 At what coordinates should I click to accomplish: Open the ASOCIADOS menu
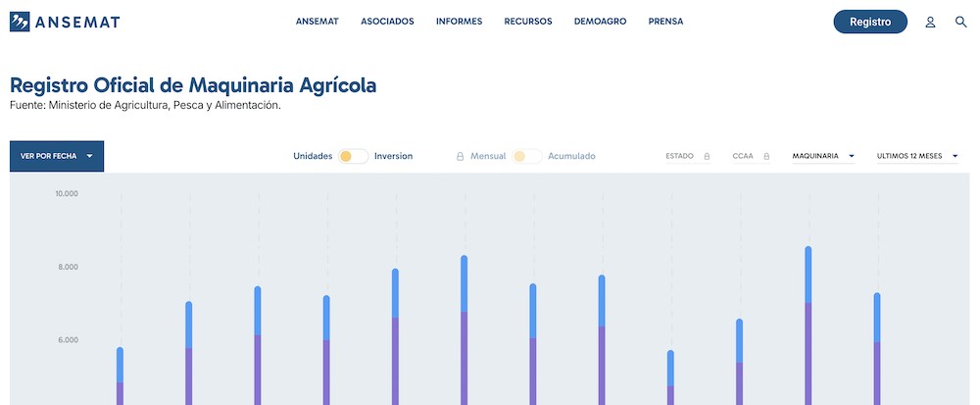pos(387,22)
